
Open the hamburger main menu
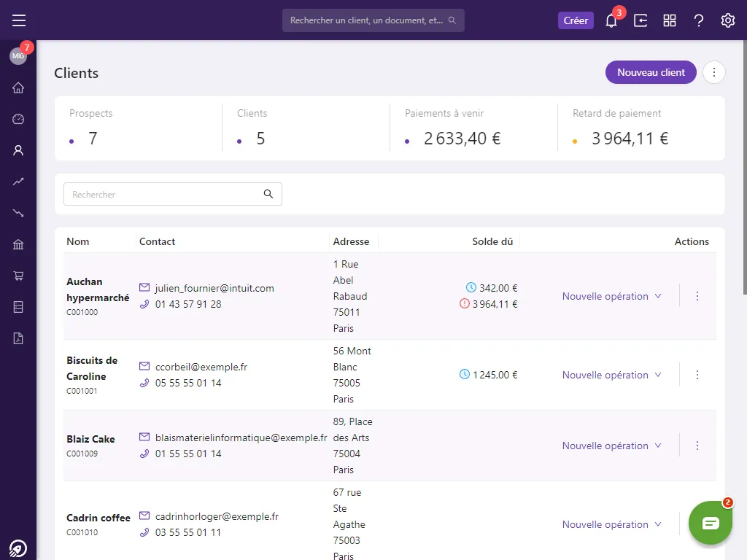click(x=19, y=20)
